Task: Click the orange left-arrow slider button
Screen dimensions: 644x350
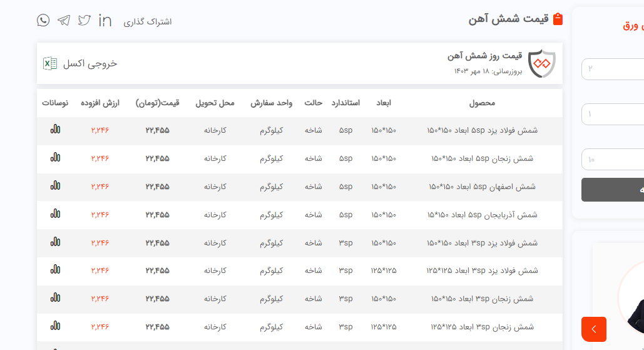Action: coord(593,329)
